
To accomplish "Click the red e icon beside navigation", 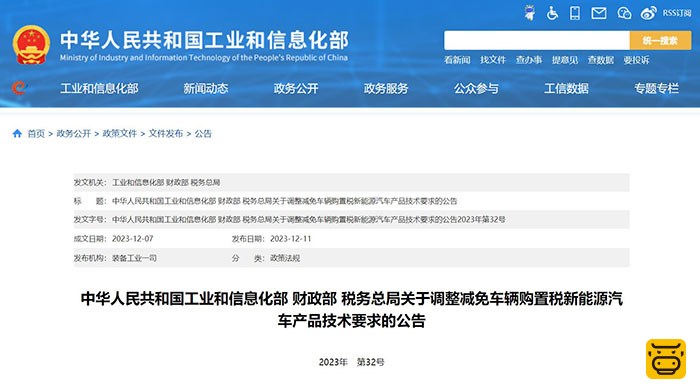I will click(x=19, y=88).
